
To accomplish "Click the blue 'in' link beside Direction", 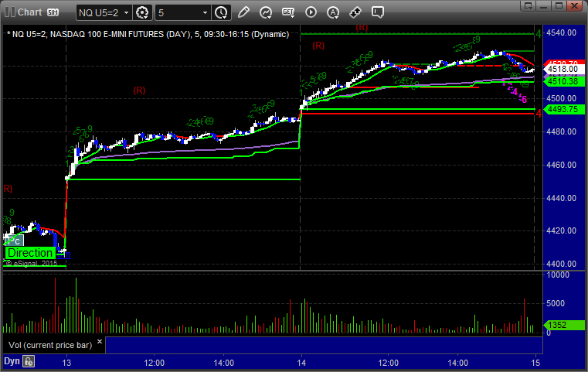I will [64, 254].
